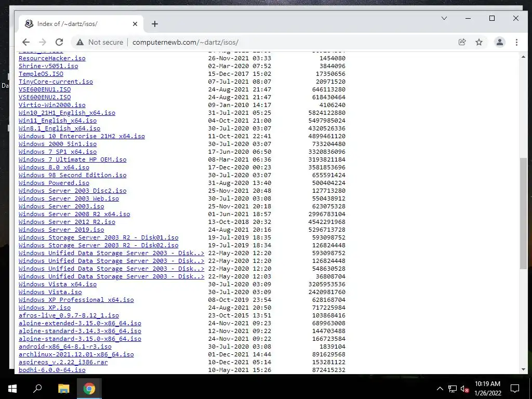Open Windows Server 2019.iso link
This screenshot has height=399, width=532.
tap(61, 230)
